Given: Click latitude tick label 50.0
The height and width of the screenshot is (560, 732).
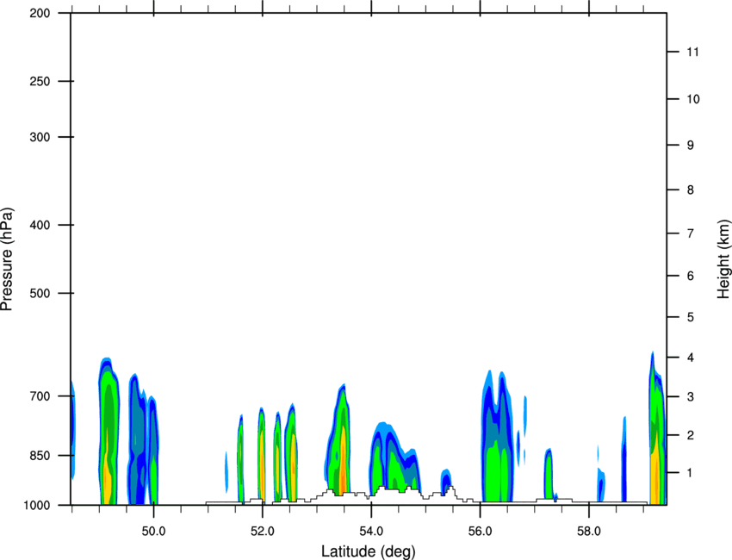Looking at the screenshot, I should point(153,532).
